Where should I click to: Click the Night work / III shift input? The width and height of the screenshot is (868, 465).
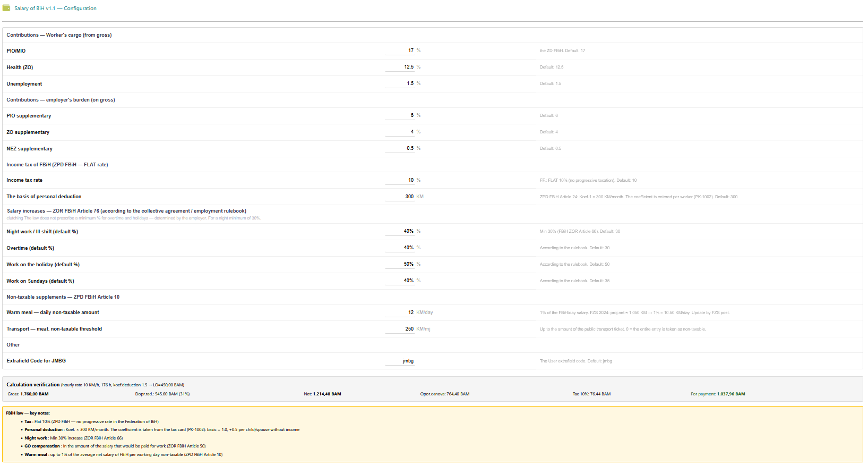click(400, 231)
